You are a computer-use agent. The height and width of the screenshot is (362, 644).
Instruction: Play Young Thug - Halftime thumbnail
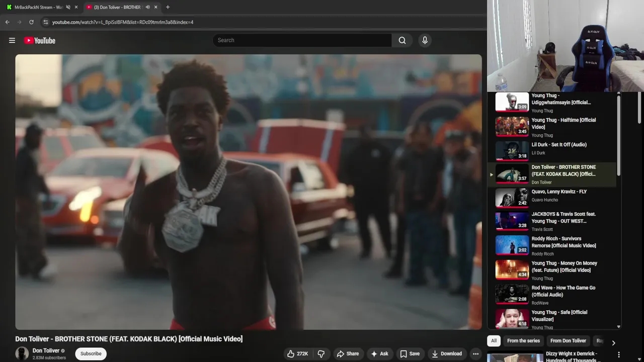[512, 127]
